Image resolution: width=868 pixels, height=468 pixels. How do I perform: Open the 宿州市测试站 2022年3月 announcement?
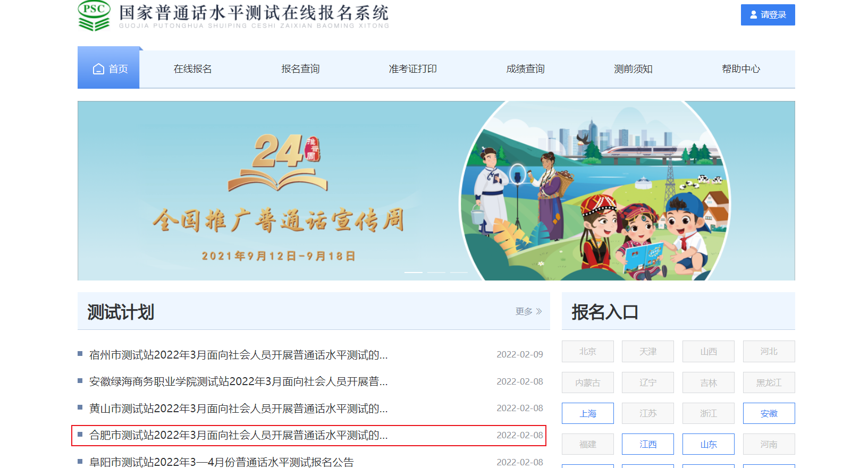click(239, 355)
